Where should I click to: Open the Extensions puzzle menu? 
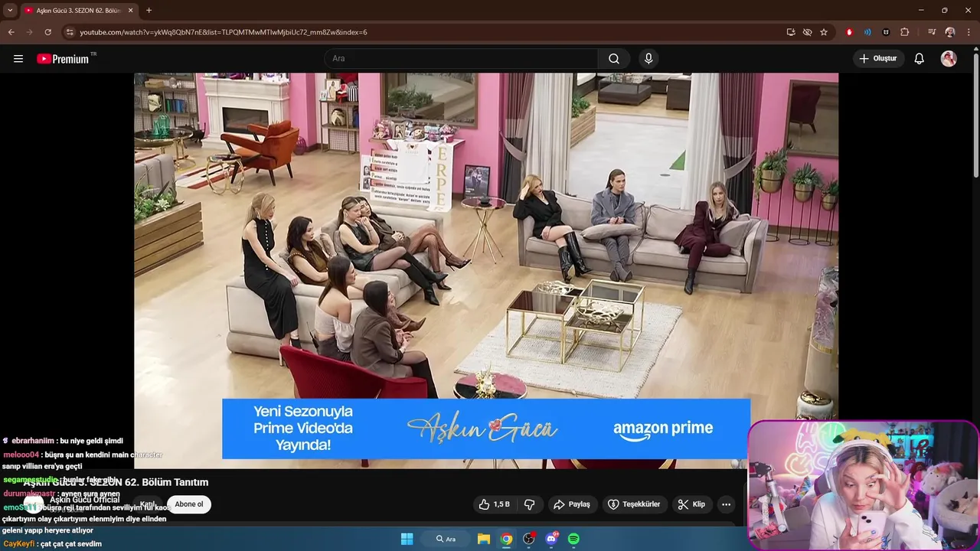click(x=905, y=32)
